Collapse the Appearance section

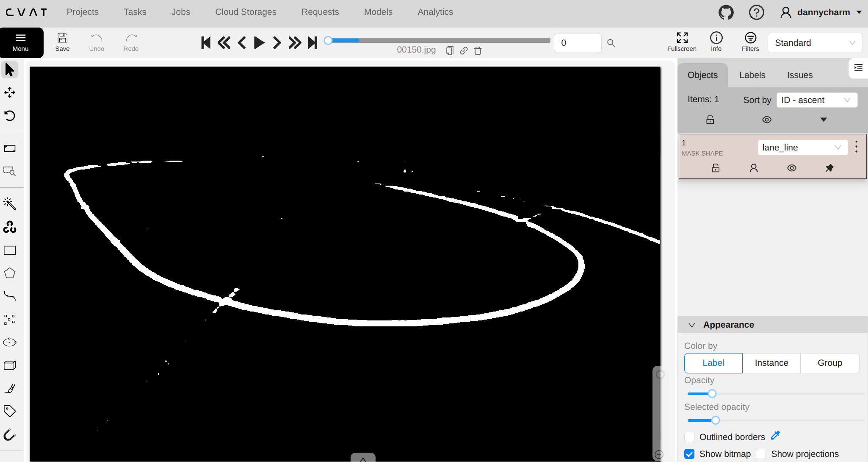click(x=692, y=325)
